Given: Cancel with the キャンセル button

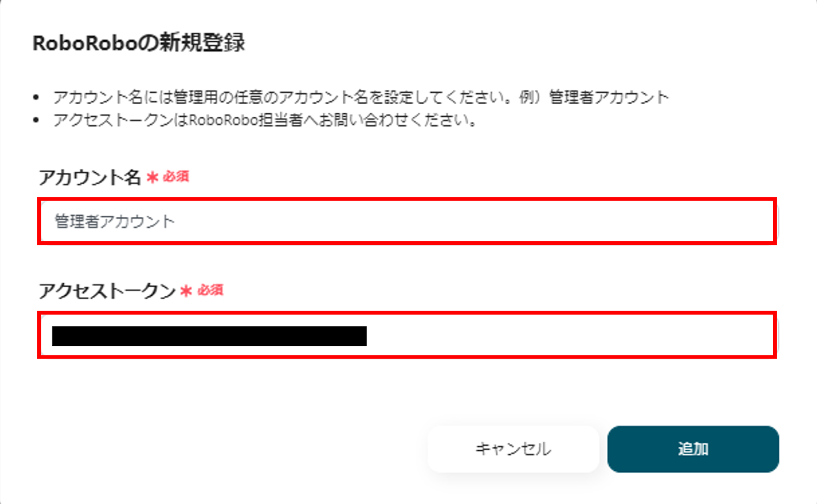Looking at the screenshot, I should [x=513, y=449].
